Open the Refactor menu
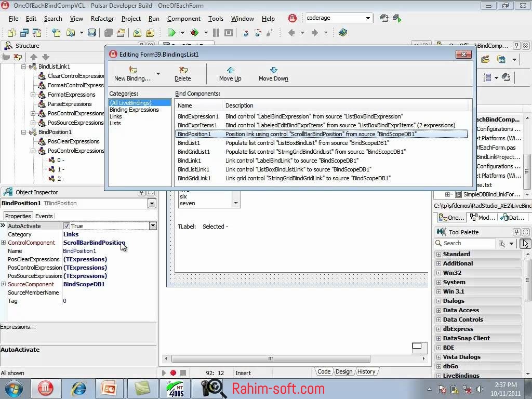The height and width of the screenshot is (399, 532). point(102,19)
